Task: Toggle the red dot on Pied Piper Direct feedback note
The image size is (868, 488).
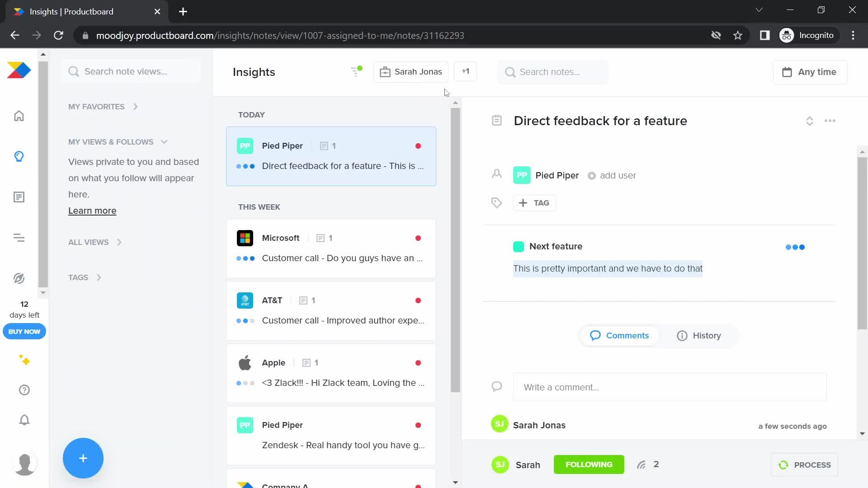Action: [418, 146]
